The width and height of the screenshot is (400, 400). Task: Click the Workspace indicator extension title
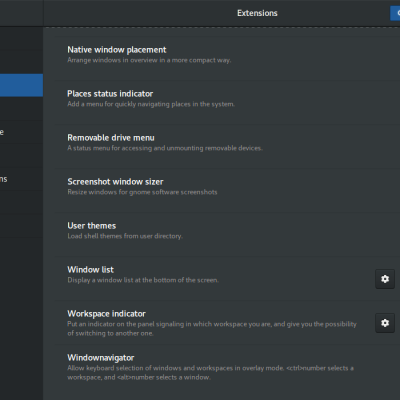tap(106, 314)
